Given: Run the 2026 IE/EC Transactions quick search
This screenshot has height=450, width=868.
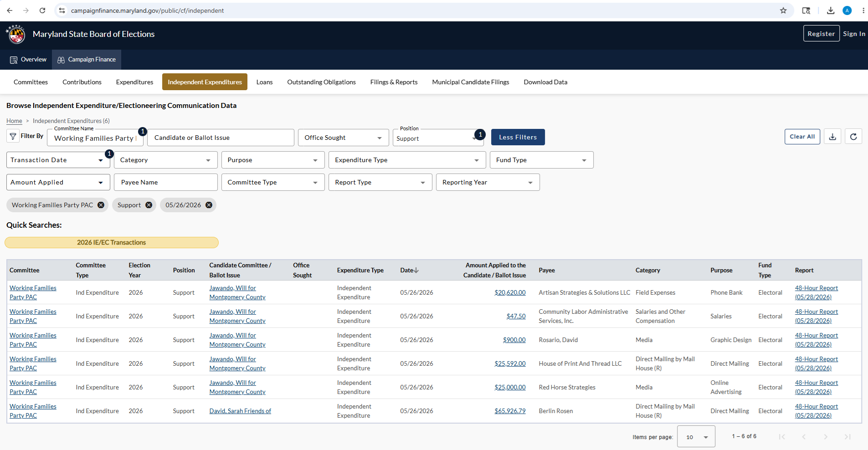Looking at the screenshot, I should (112, 242).
